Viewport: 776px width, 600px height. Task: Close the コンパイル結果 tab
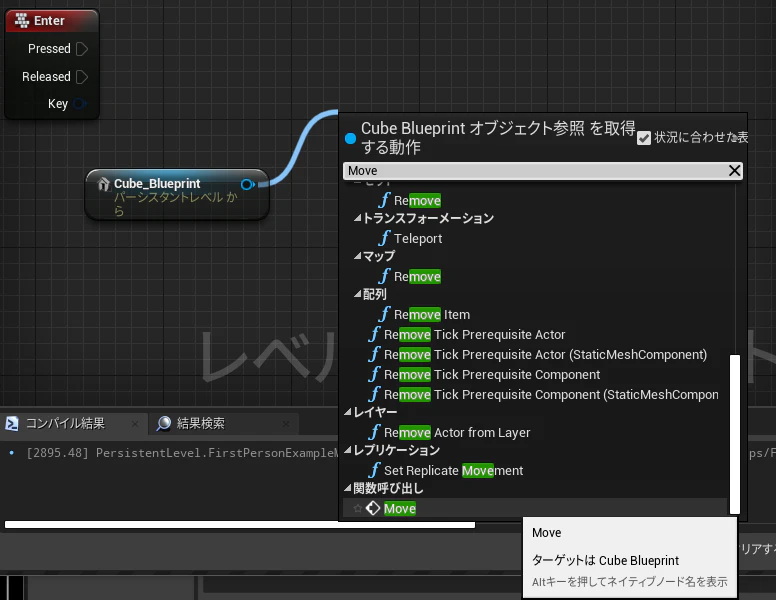click(x=135, y=424)
